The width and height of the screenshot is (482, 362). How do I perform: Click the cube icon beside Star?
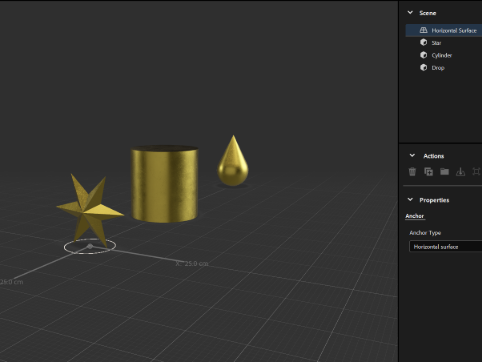click(423, 42)
